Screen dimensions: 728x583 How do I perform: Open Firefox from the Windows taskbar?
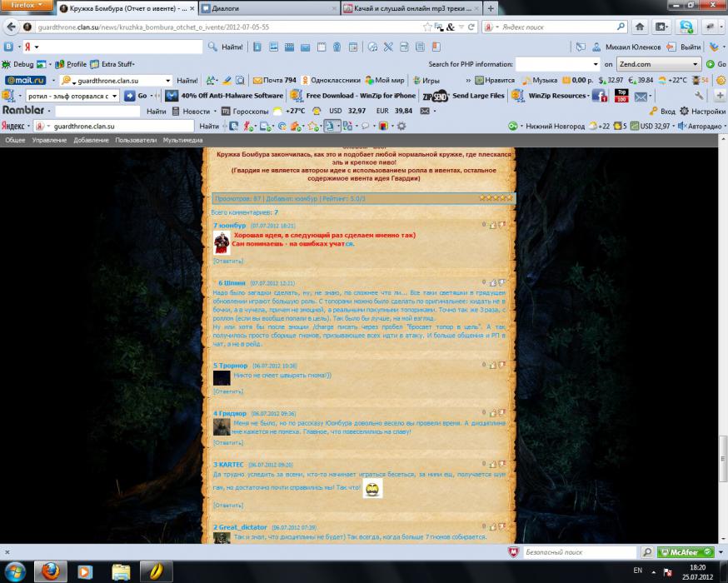point(50,571)
